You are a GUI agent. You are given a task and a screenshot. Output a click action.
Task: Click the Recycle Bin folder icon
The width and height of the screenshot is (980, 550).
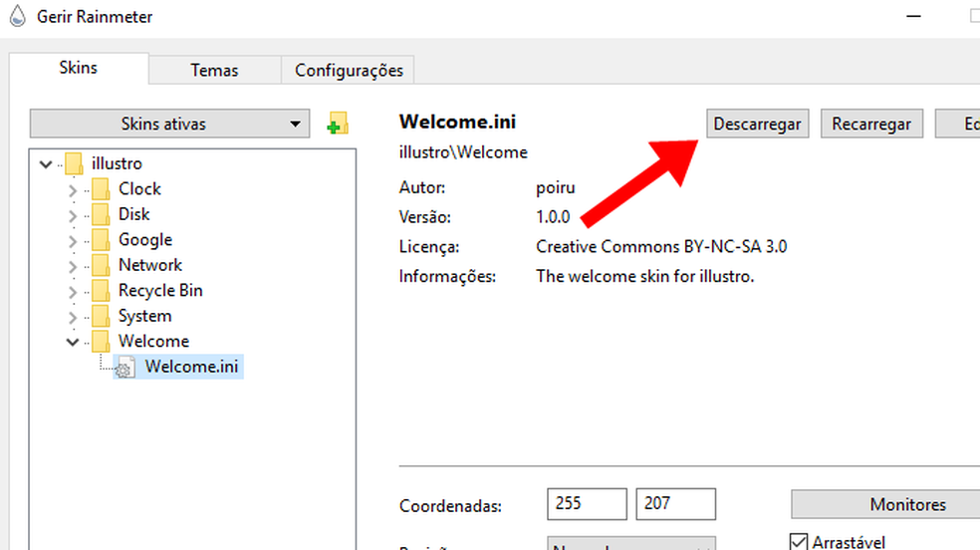(x=101, y=291)
